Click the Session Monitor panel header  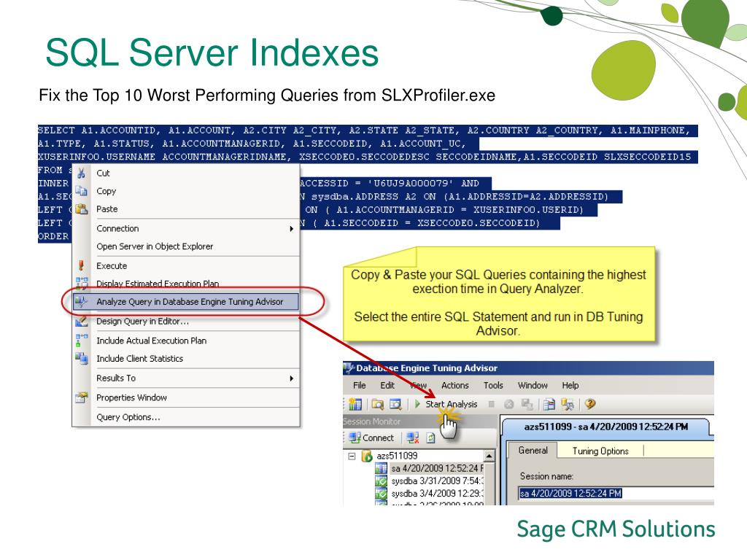tap(419, 421)
